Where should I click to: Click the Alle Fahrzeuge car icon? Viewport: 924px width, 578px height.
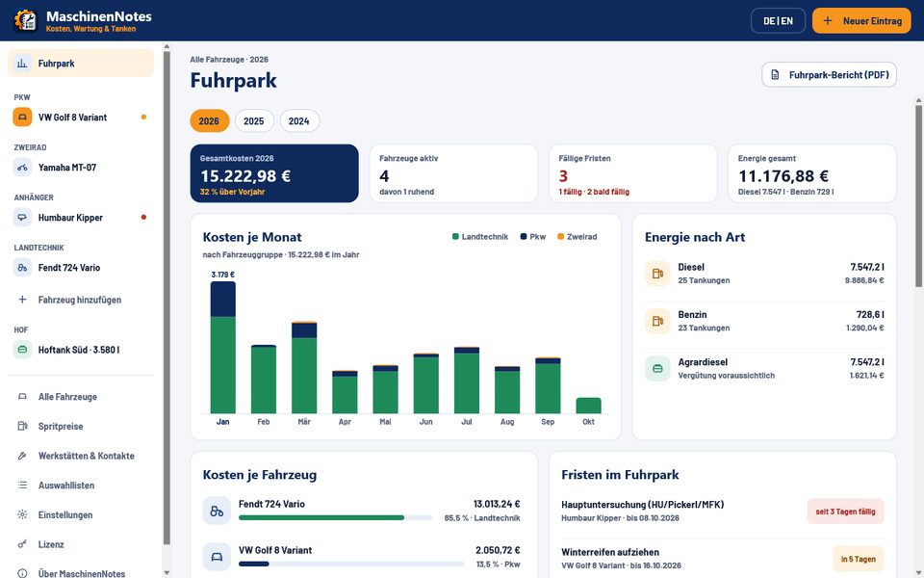tap(22, 396)
